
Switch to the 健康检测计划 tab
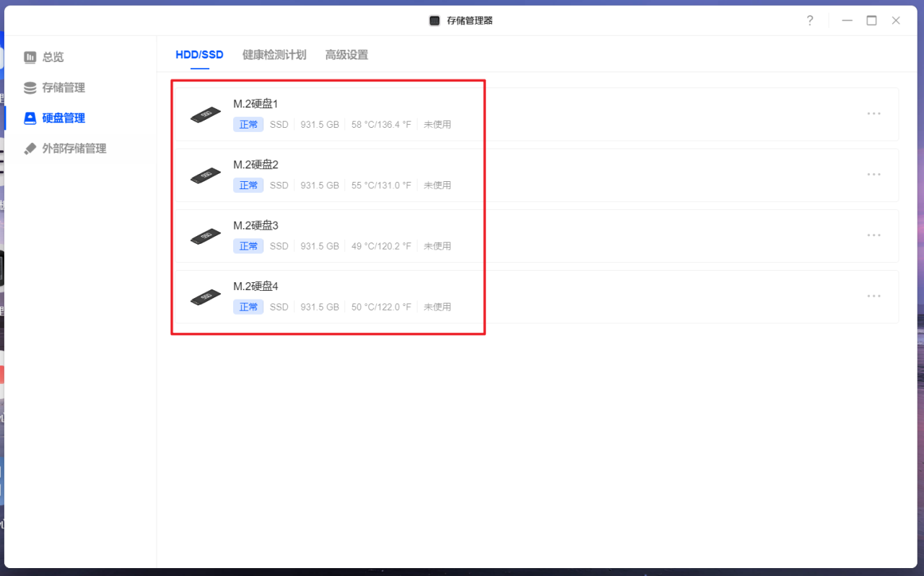(x=274, y=54)
